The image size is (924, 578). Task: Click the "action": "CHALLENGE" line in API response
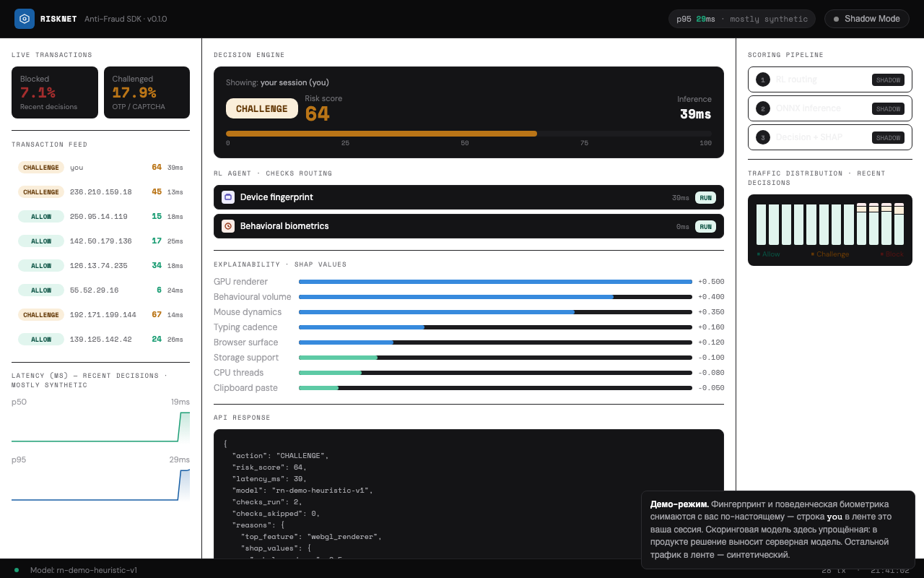click(280, 456)
